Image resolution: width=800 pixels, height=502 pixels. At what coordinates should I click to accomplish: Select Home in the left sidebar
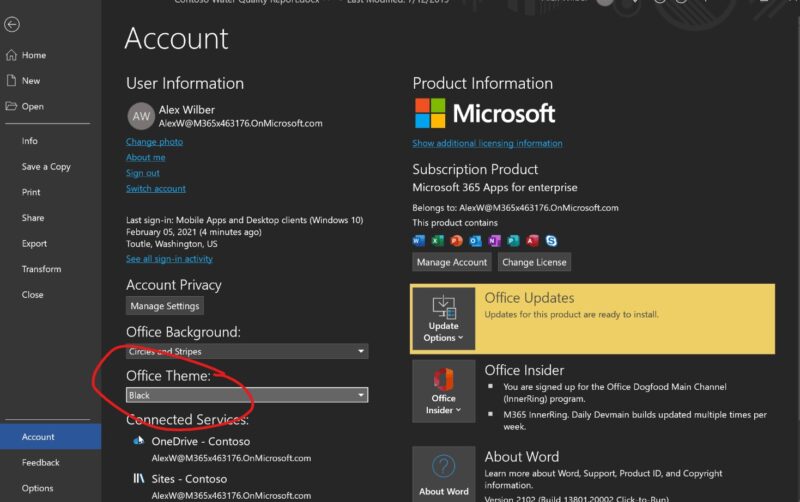(x=34, y=55)
